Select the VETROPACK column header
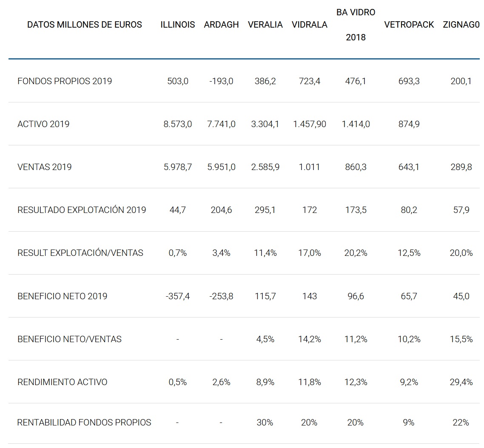 coord(409,25)
